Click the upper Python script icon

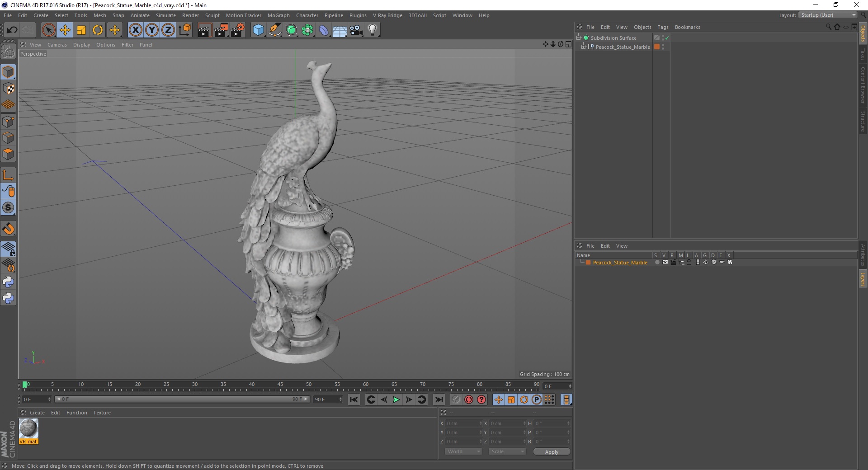[8, 282]
